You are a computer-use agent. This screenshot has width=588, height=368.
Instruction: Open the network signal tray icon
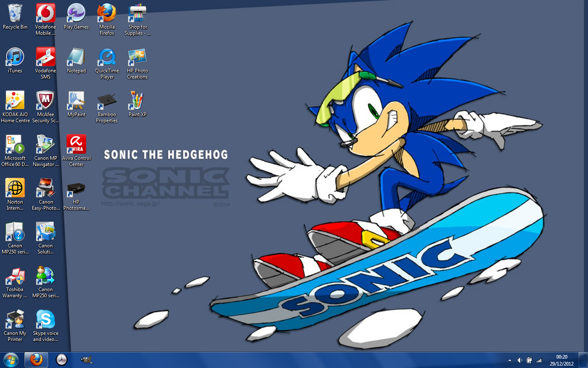(x=539, y=360)
